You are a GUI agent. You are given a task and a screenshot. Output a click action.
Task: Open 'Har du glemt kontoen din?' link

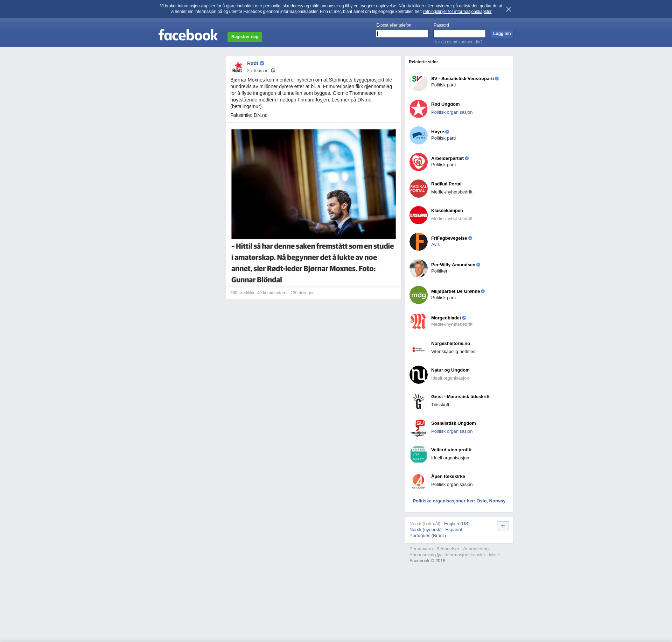pos(458,42)
